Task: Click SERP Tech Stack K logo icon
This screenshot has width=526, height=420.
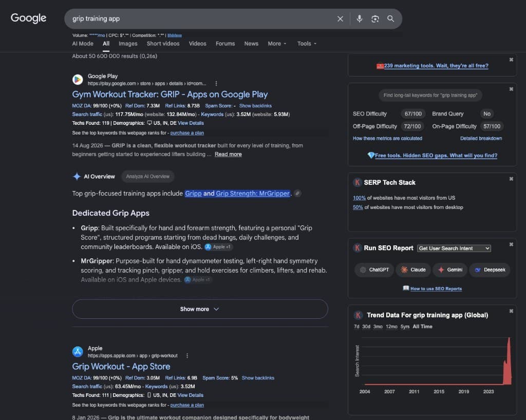Action: click(x=358, y=182)
